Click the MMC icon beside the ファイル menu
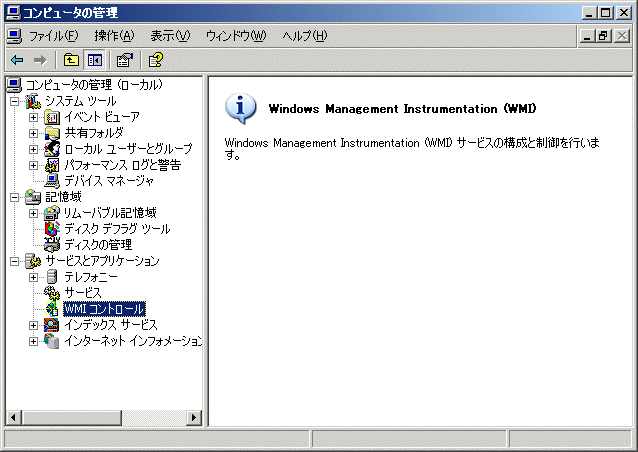 coord(14,36)
